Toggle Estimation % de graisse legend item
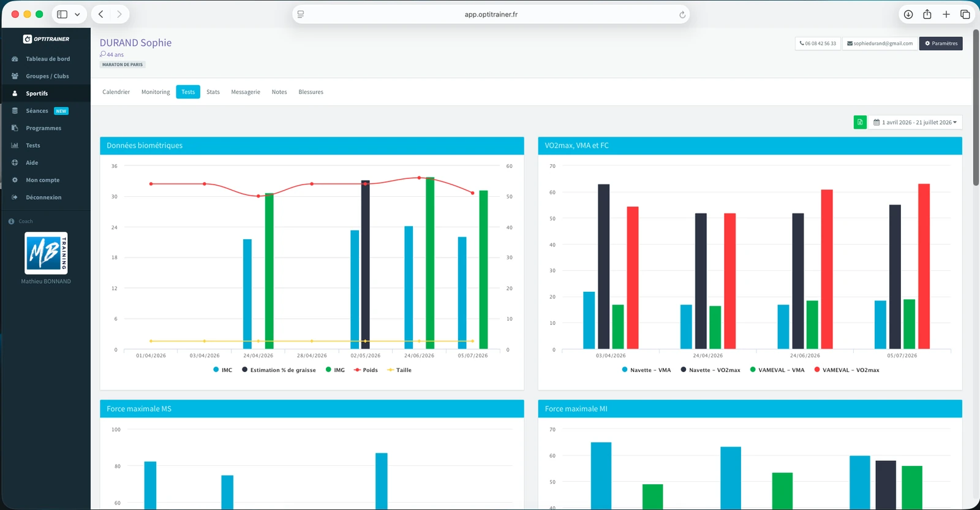This screenshot has width=980, height=510. coord(279,370)
